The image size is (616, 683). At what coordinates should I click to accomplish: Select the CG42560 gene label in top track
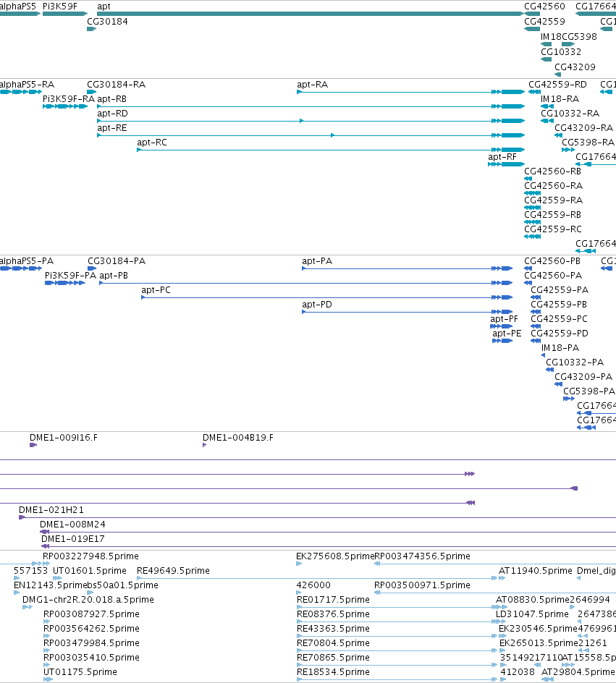point(544,7)
